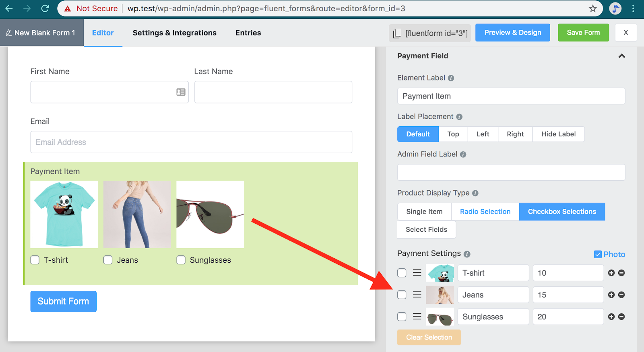Check the T-shirt default selection box in Payment Settings
This screenshot has height=352, width=644.
[402, 273]
